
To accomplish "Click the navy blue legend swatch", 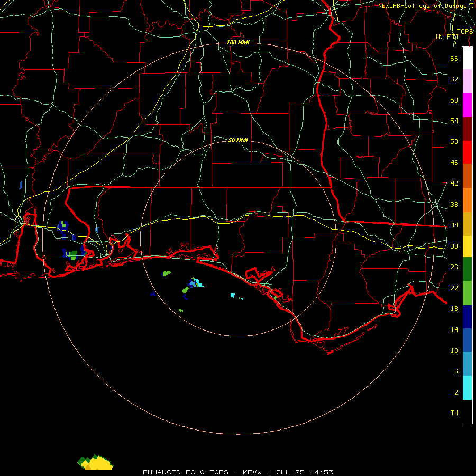I will 467,317.
